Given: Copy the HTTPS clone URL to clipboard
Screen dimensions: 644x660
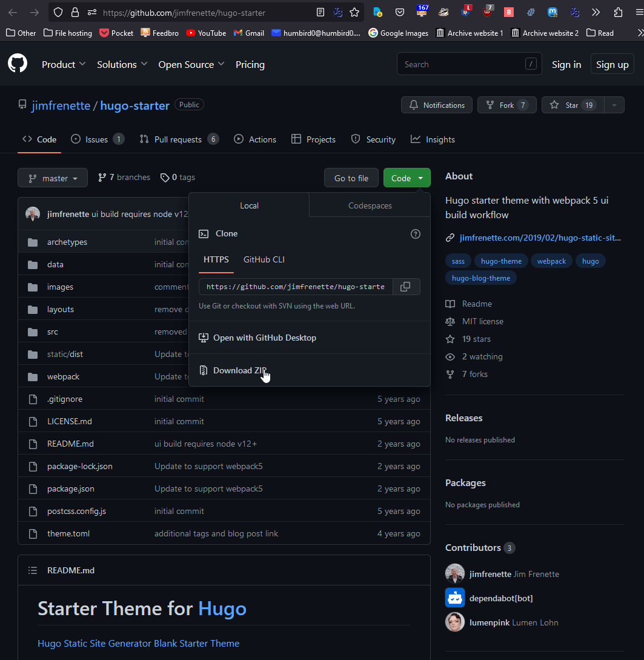Looking at the screenshot, I should click(406, 287).
